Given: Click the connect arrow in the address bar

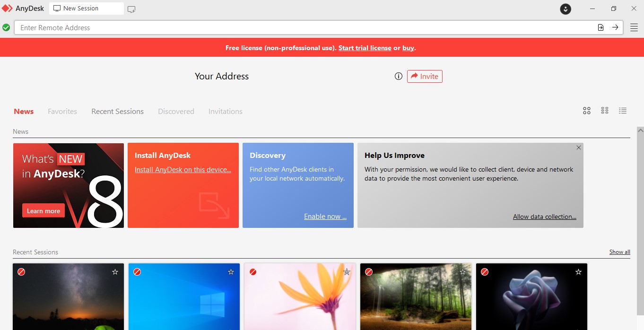Looking at the screenshot, I should click(x=615, y=27).
